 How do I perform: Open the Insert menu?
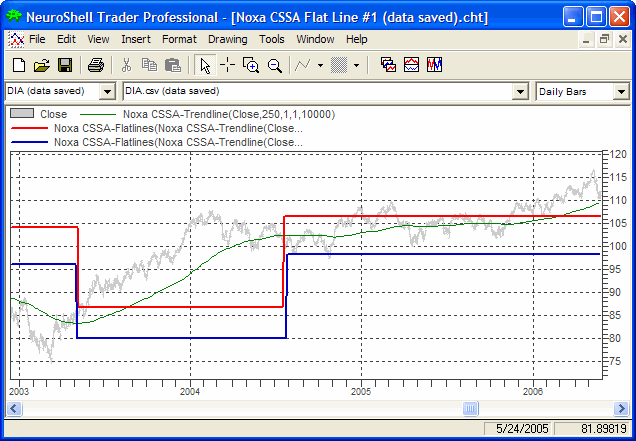click(x=136, y=39)
